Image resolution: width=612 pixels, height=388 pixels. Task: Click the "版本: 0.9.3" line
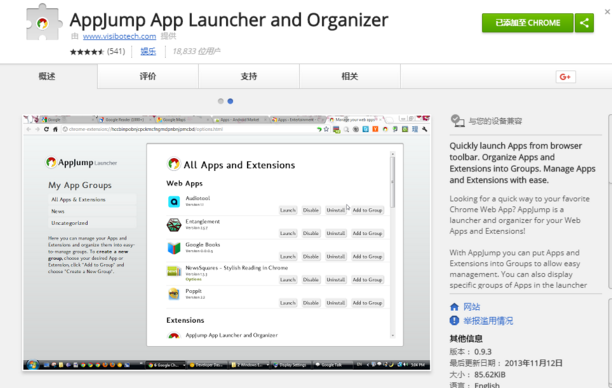pyautogui.click(x=470, y=352)
